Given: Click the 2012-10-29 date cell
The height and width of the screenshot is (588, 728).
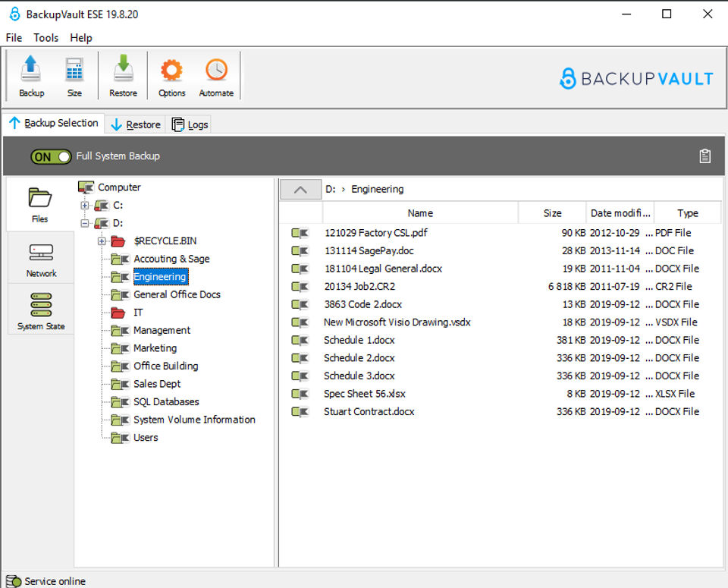Looking at the screenshot, I should (x=615, y=233).
